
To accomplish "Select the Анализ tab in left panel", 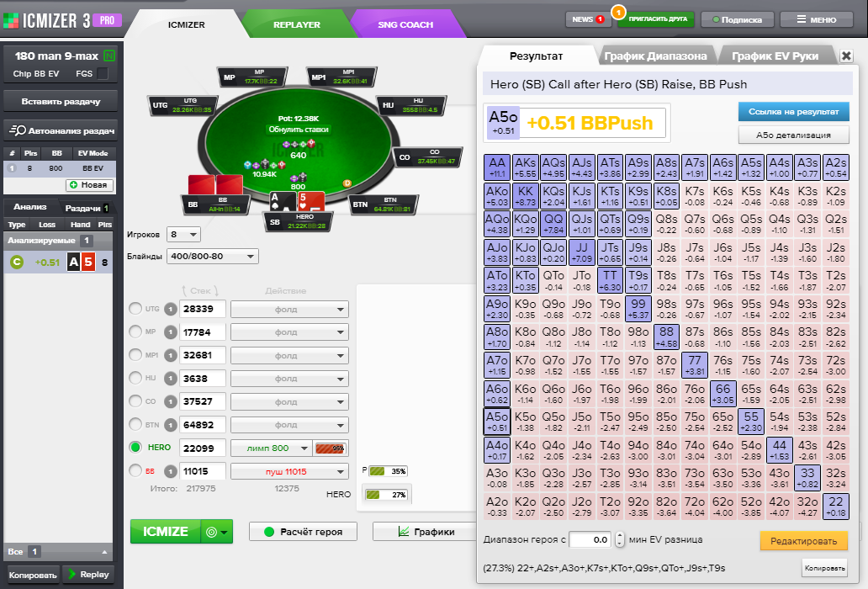I will pyautogui.click(x=30, y=207).
